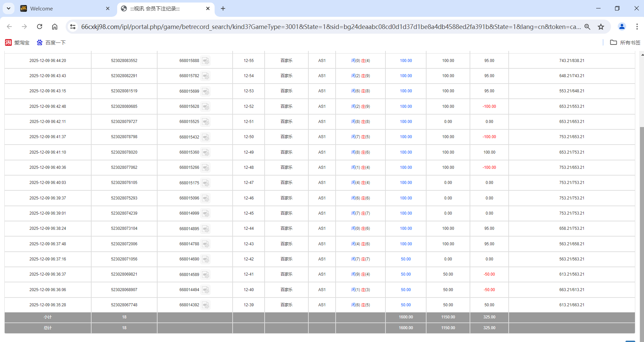644x342 pixels.
Task: Select the 视讯 会员下注纪录 tab
Action: [x=158, y=8]
